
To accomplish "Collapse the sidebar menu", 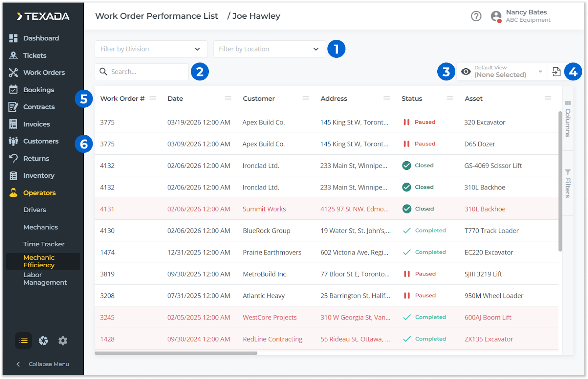I will coord(43,364).
